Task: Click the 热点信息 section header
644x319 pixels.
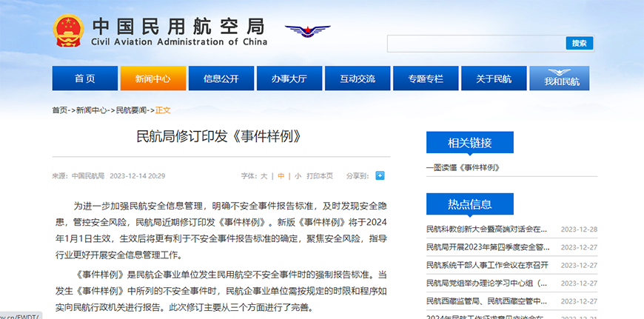Action: 470,204
